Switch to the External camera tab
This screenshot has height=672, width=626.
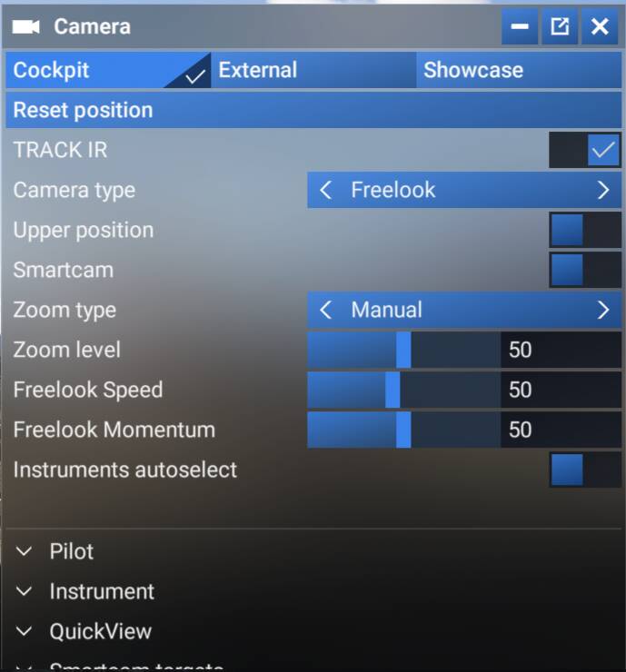313,70
